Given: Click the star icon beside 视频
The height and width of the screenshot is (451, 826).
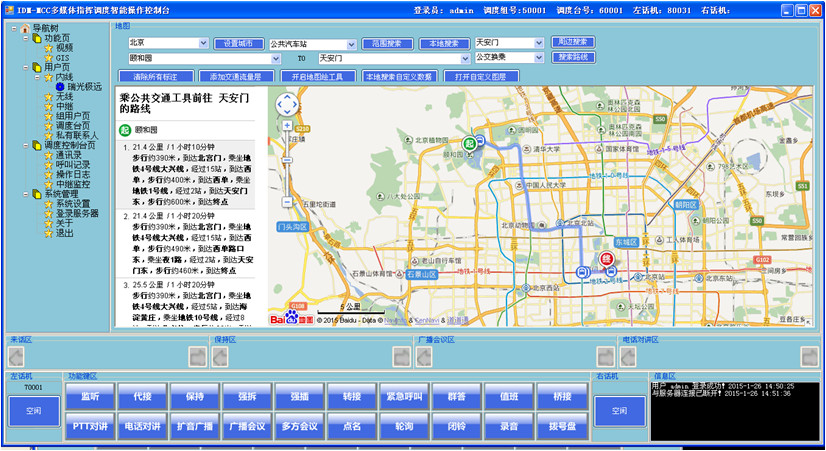Looking at the screenshot, I should pyautogui.click(x=48, y=47).
